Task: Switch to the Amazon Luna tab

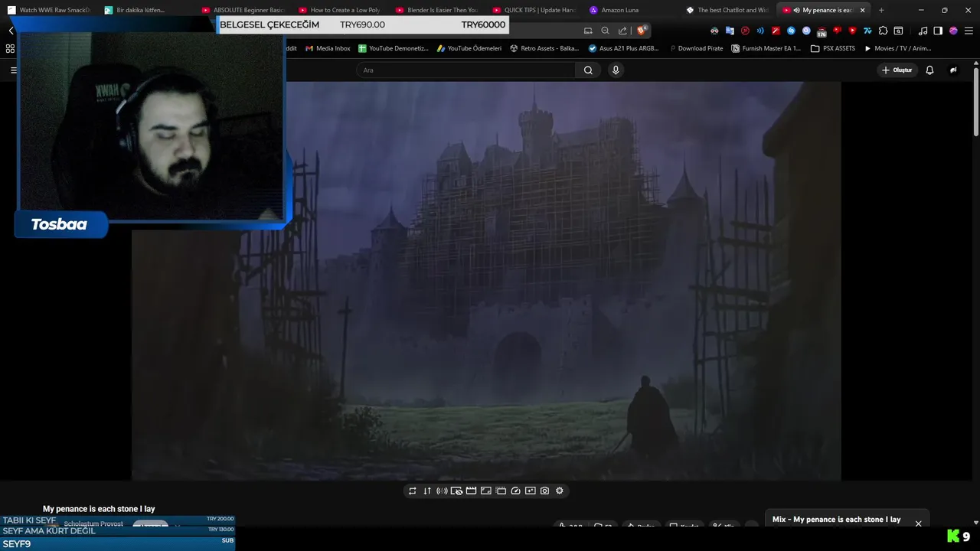Action: (x=632, y=10)
